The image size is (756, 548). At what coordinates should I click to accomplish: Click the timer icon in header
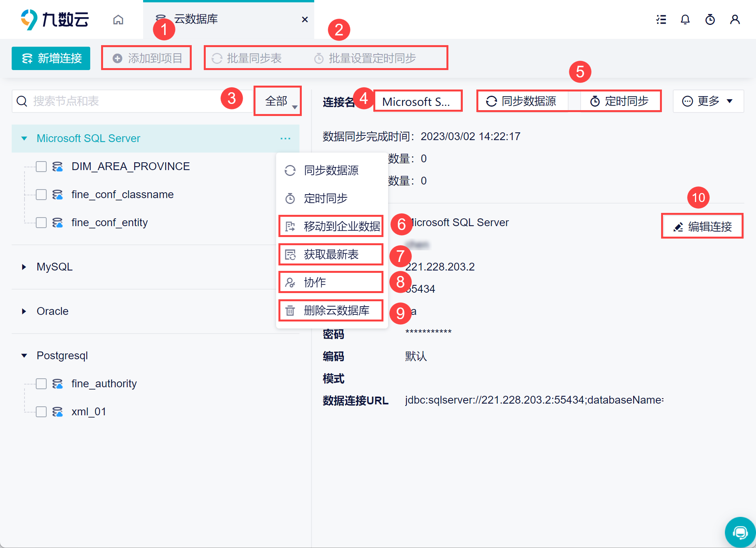point(710,19)
